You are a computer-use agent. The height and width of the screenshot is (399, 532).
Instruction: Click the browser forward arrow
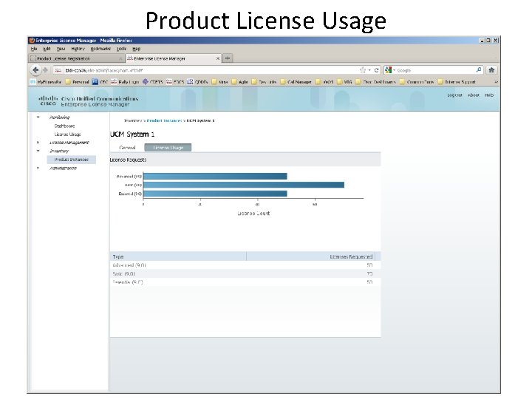(45, 70)
